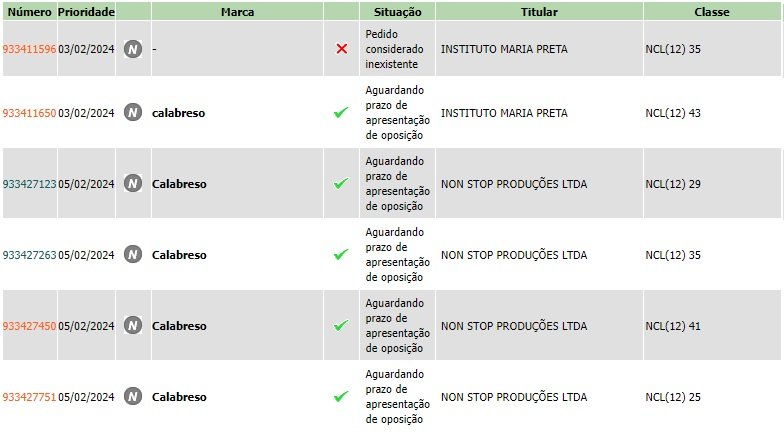Screen dimensions: 784x437
Task: Click the Marca column header
Action: coord(237,12)
